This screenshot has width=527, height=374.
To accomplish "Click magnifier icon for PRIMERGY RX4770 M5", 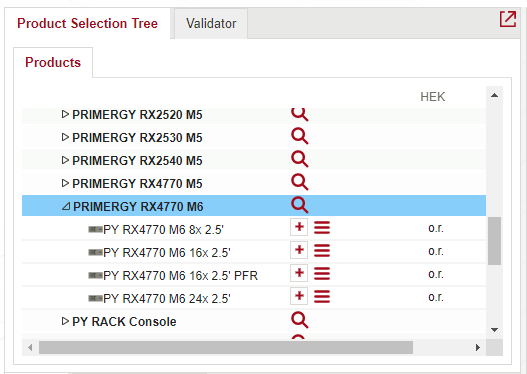I will click(x=299, y=182).
